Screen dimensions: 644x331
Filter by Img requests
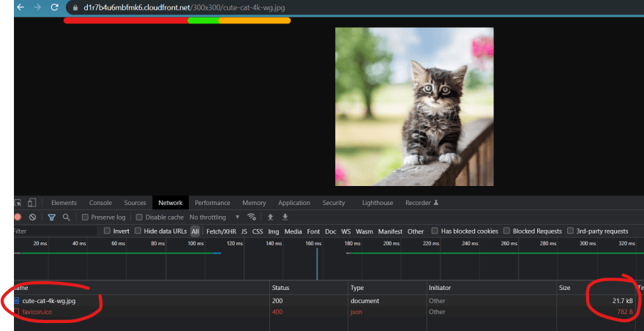[x=274, y=231]
